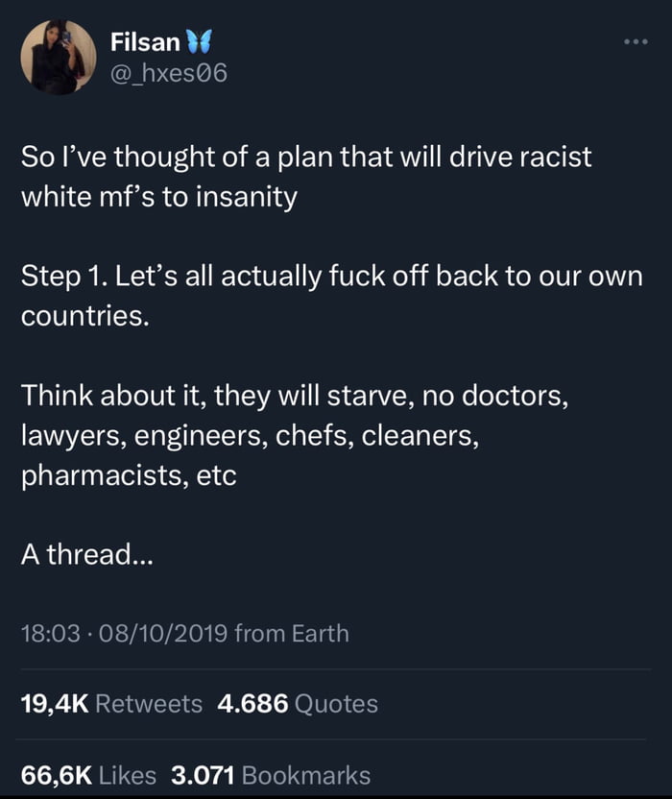
Task: Open the Quotes list via its label
Action: tap(336, 704)
